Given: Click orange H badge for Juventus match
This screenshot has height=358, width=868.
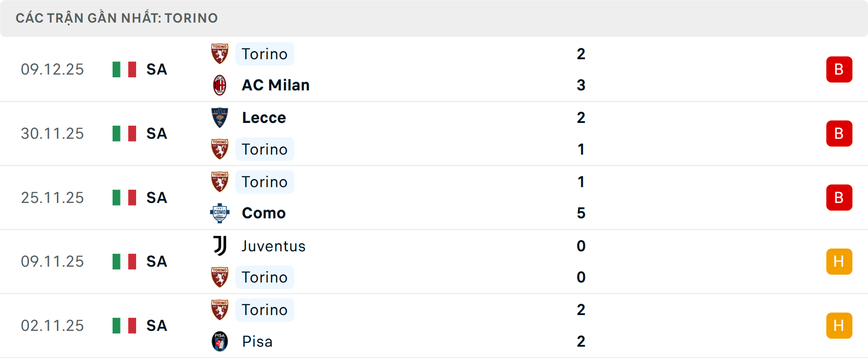Looking at the screenshot, I should click(x=839, y=261).
